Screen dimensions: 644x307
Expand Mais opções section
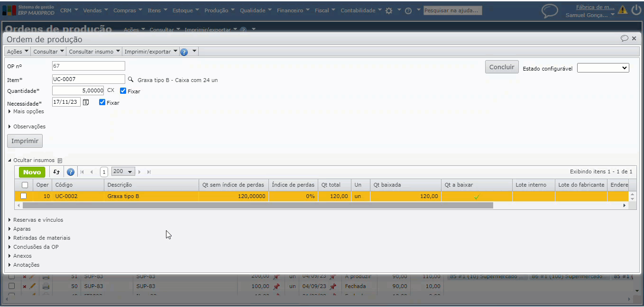pos(26,112)
